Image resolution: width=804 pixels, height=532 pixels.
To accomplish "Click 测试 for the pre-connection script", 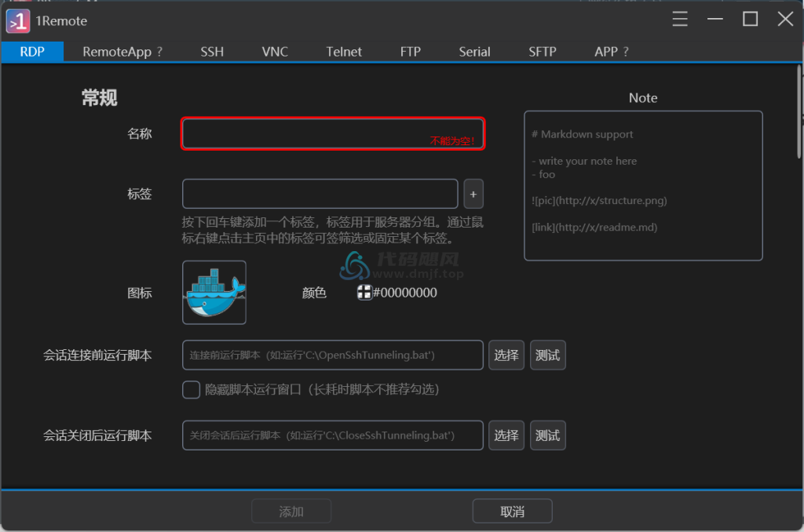I will (547, 355).
